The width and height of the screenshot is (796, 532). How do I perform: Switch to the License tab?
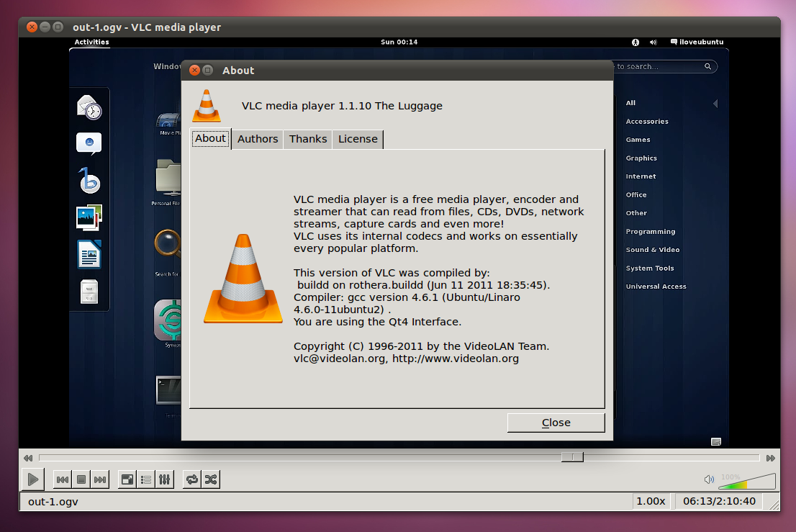point(358,139)
